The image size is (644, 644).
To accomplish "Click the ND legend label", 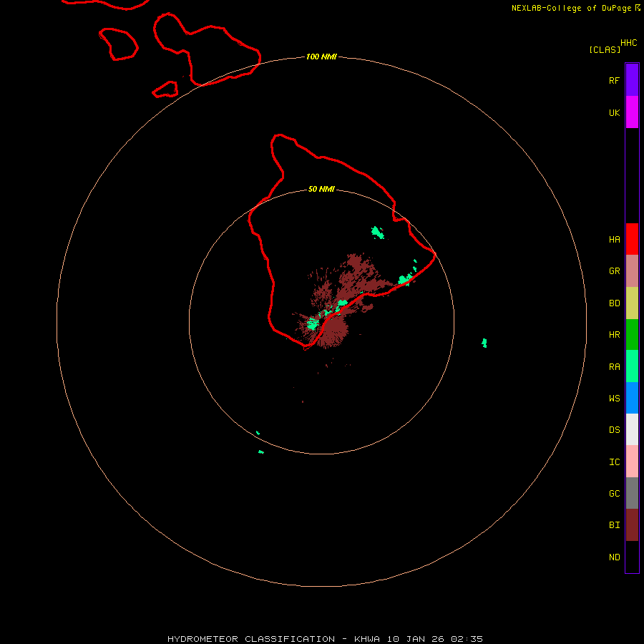I will pyautogui.click(x=614, y=557).
